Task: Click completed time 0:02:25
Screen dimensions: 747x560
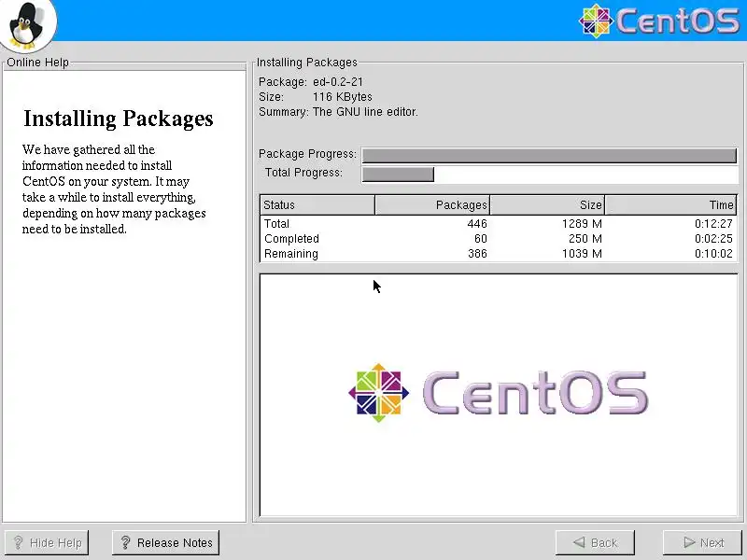Action: click(713, 239)
